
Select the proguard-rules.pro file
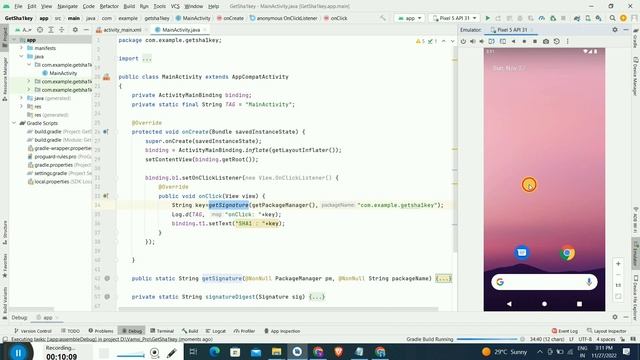point(56,156)
